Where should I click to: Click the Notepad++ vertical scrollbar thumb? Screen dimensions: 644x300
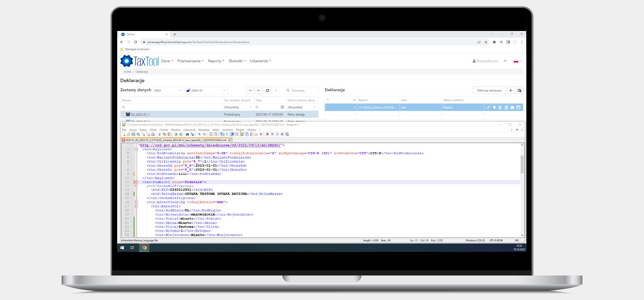tap(522, 164)
